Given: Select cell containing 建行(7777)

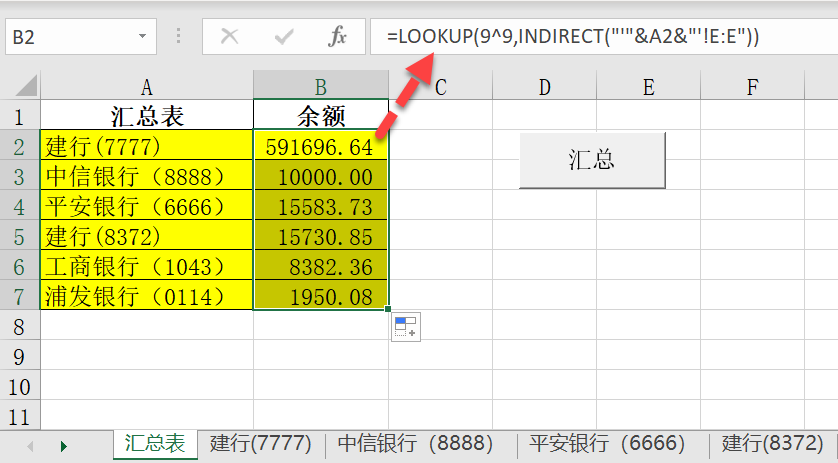Looking at the screenshot, I should point(147,145).
